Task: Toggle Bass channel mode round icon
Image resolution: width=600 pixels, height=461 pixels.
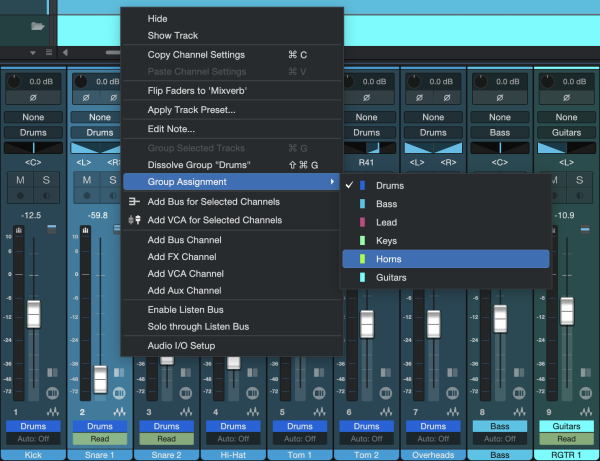Action: click(519, 393)
